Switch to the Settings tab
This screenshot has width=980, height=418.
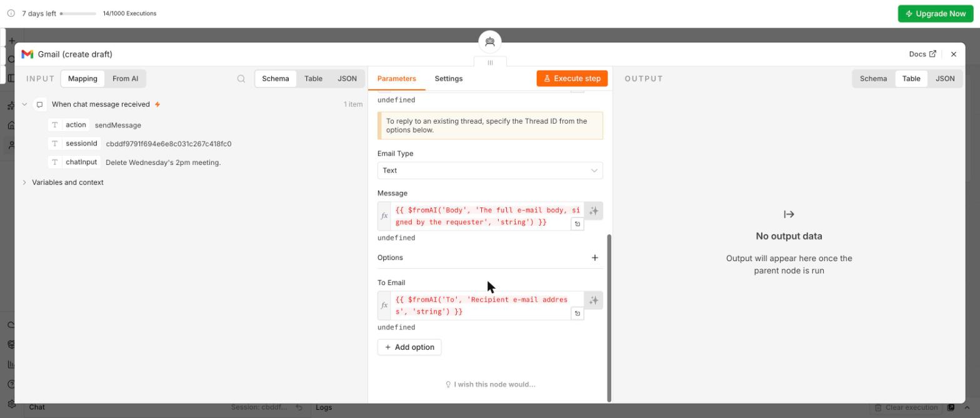(x=449, y=79)
